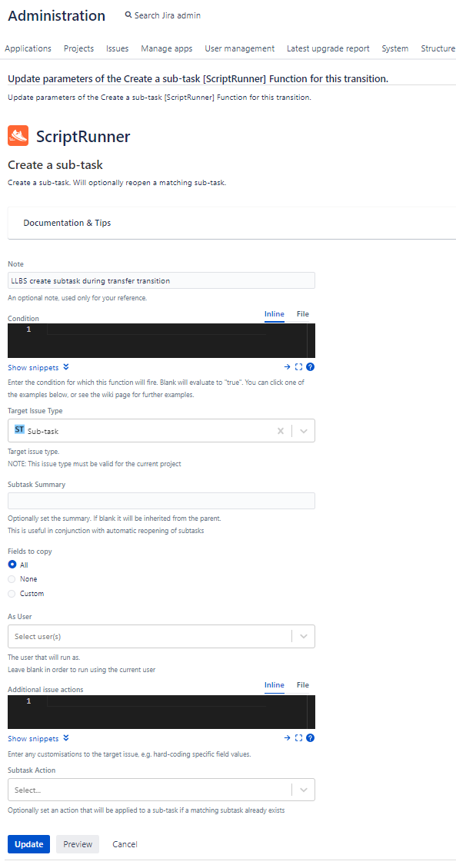
Task: Open the Applications admin tab
Action: coord(28,48)
